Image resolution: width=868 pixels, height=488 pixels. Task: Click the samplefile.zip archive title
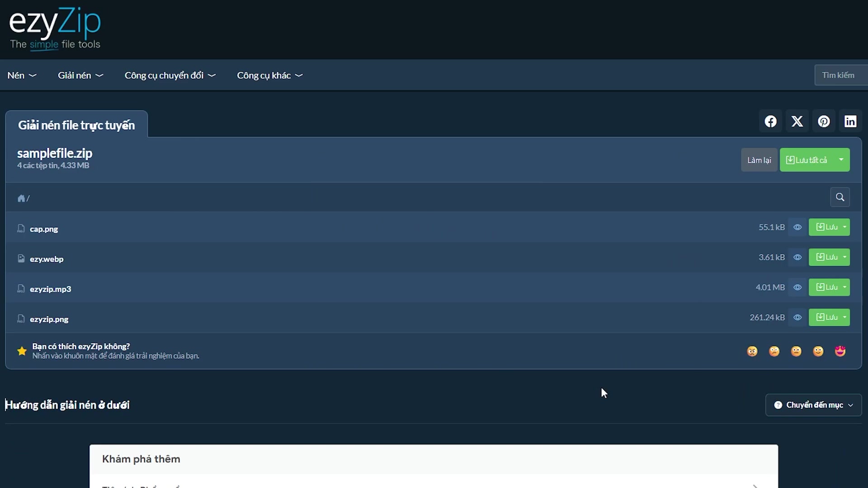[55, 153]
